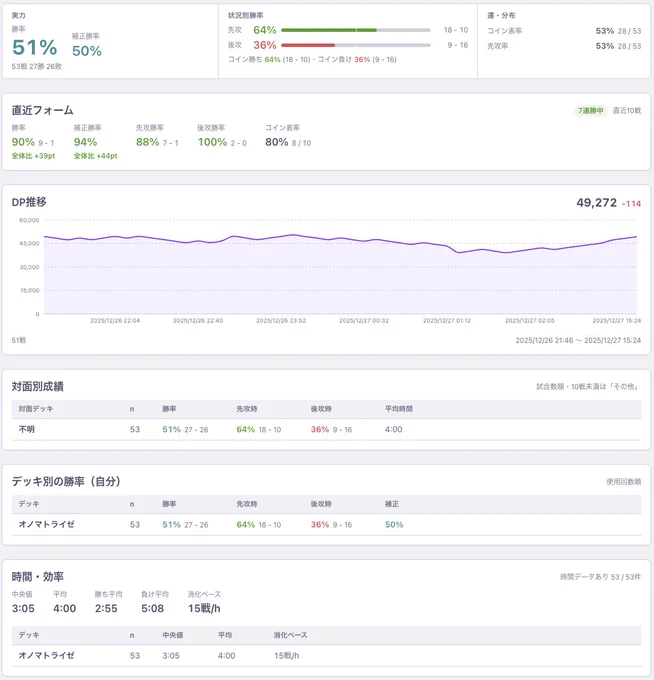Click the 試合数順 sort note in 対面別成績
The image size is (654, 680).
(x=589, y=386)
